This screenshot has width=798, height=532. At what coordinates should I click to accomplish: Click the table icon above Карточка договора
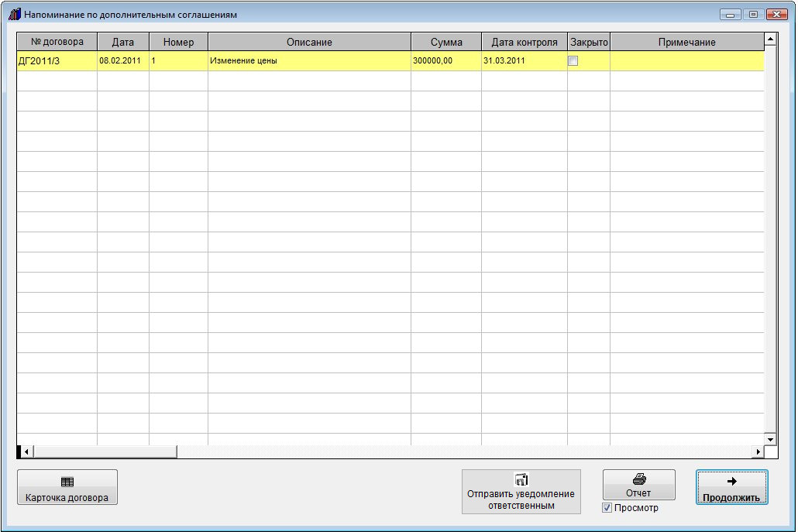point(67,481)
